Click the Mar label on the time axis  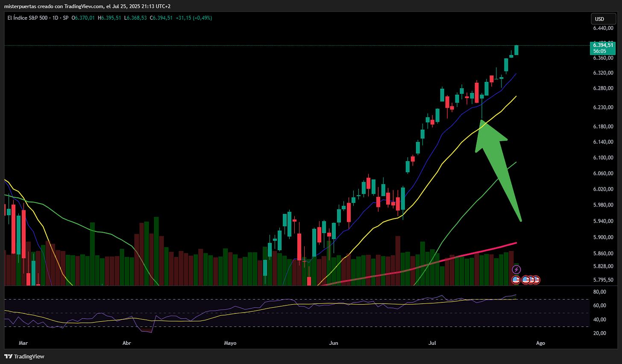pos(23,343)
